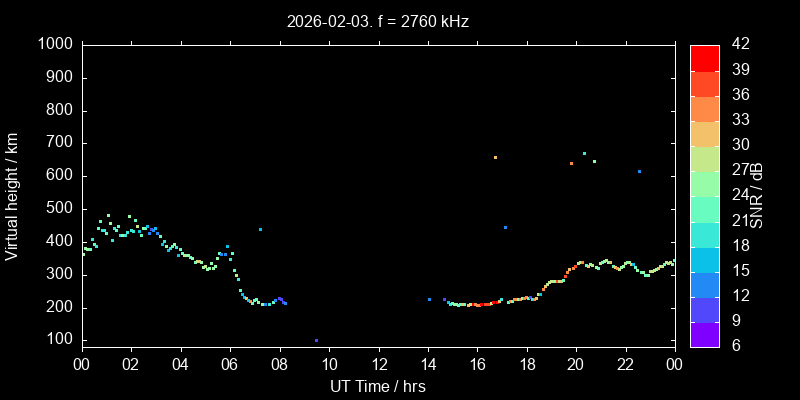800x400 pixels.
Task: Select the cyan 15–18 dB colorbar segment
Action: [x=705, y=258]
